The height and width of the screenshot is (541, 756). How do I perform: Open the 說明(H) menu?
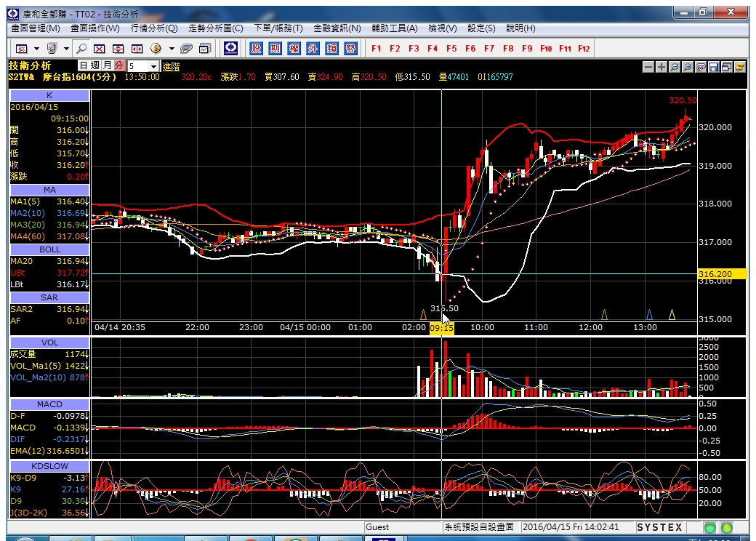520,28
